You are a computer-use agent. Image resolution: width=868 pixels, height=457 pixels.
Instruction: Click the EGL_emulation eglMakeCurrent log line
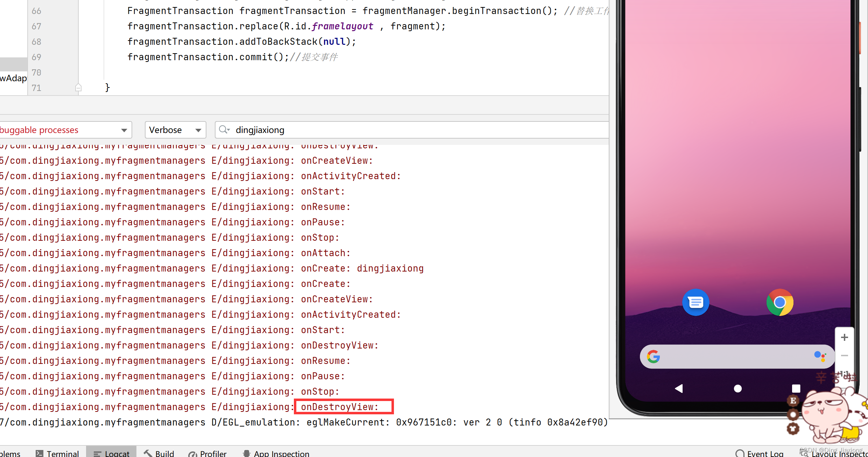[304, 422]
